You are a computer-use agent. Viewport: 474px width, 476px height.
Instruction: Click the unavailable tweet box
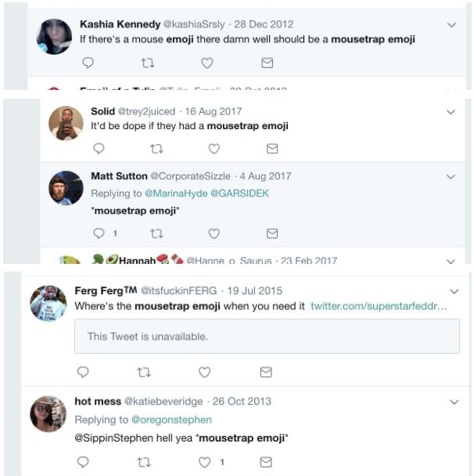266,336
